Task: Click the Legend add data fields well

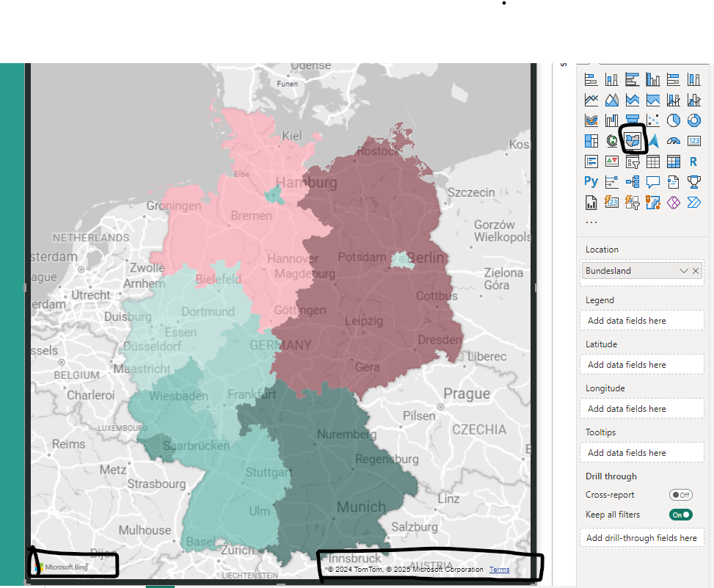Action: 642,321
